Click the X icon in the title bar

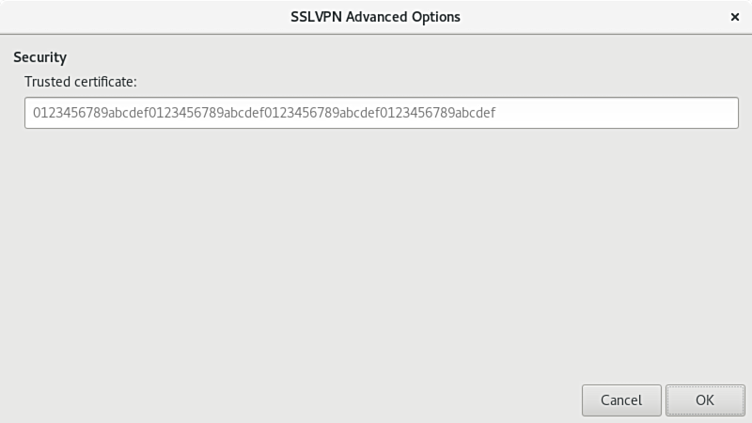coord(734,17)
